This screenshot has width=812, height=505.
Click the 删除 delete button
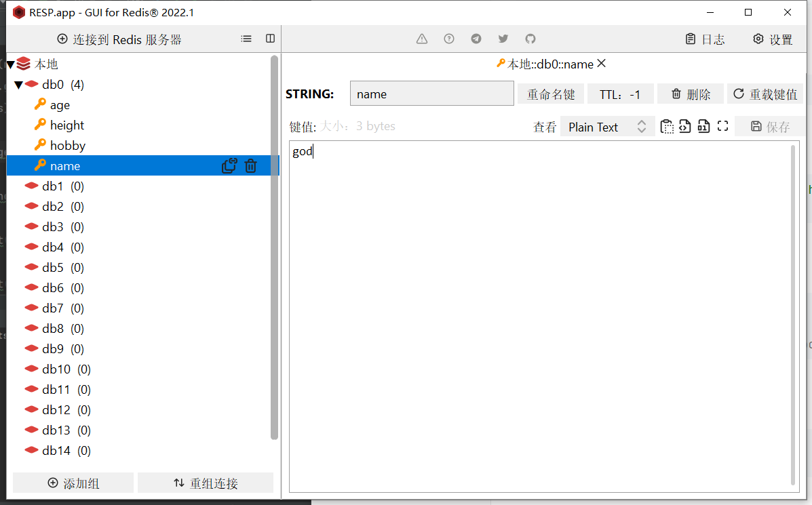click(691, 94)
